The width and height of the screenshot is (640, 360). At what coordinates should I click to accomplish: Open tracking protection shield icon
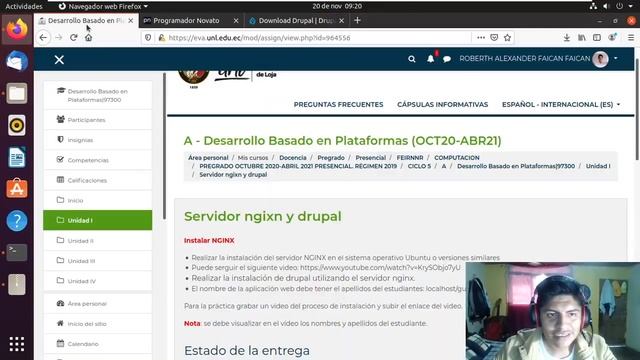coord(148,38)
